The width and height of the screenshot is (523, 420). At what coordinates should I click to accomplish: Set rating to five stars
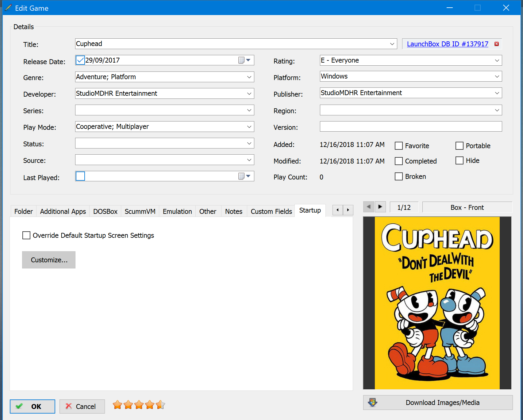[x=160, y=405]
